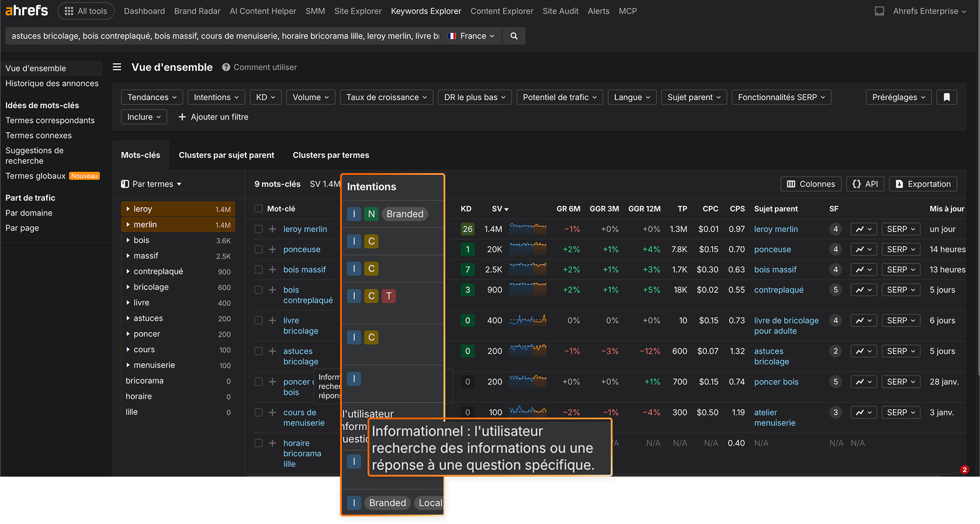Open the France country selector
This screenshot has height=524, width=980.
point(471,36)
